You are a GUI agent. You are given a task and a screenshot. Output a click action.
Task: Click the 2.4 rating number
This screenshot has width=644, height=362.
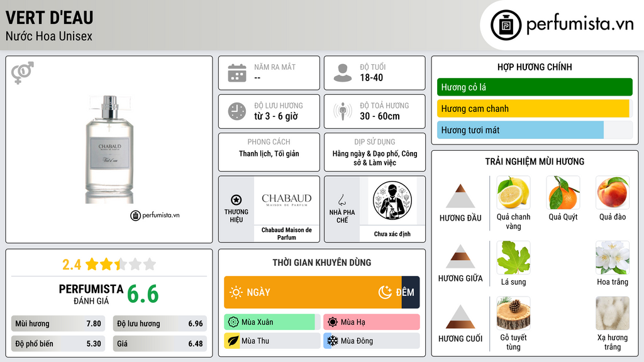pos(72,265)
